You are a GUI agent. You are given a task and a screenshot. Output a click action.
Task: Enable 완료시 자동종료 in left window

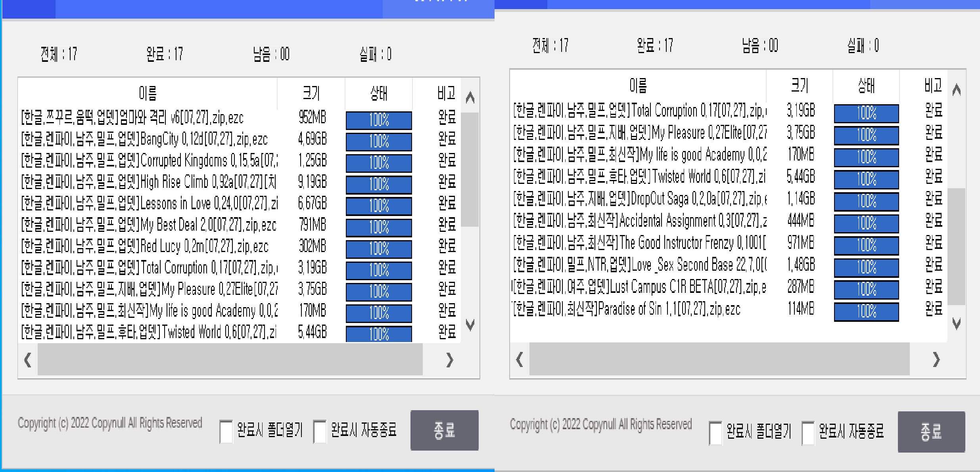pyautogui.click(x=320, y=431)
